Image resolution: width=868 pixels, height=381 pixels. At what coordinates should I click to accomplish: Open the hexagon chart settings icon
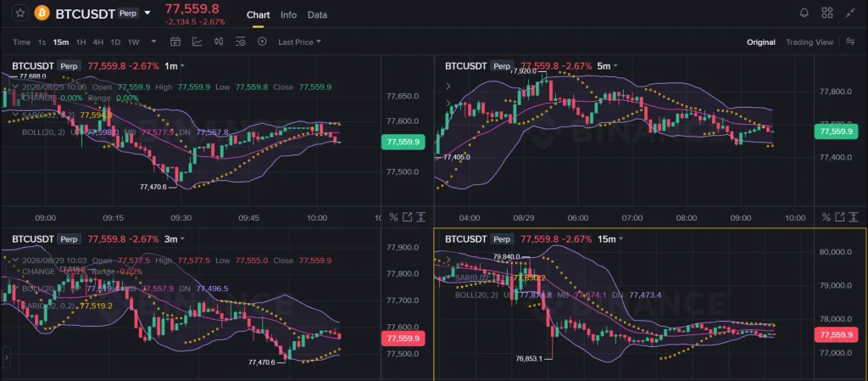[263, 42]
